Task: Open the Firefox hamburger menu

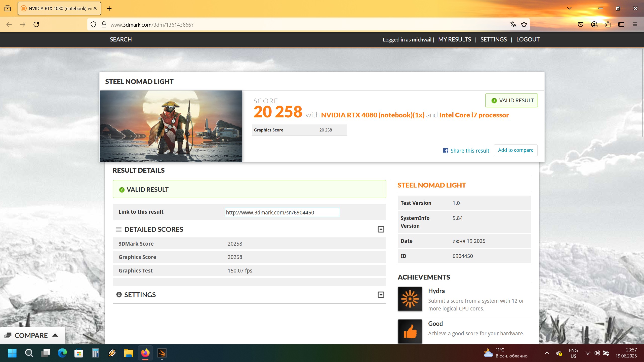Action: tap(635, 24)
